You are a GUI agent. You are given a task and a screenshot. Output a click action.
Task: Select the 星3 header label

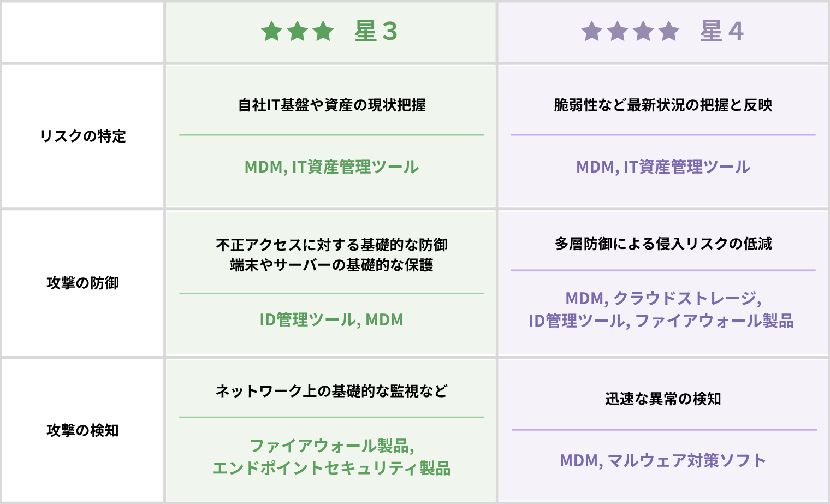tap(376, 31)
